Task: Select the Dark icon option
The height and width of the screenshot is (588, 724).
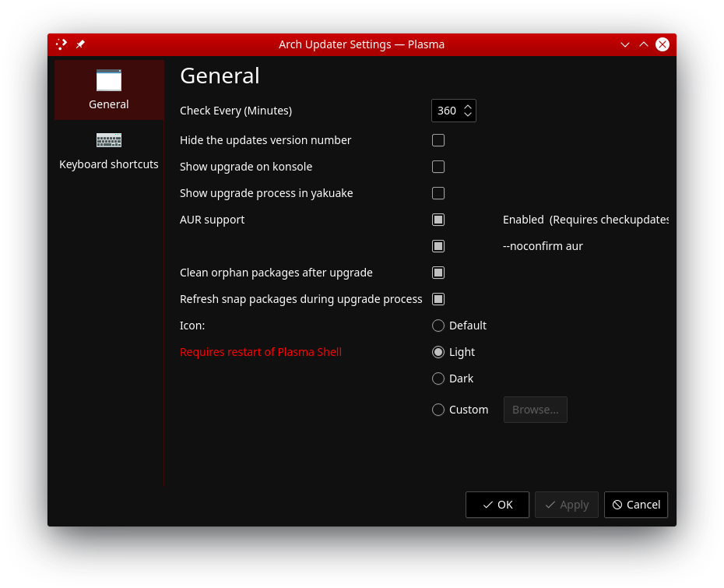Action: point(452,379)
